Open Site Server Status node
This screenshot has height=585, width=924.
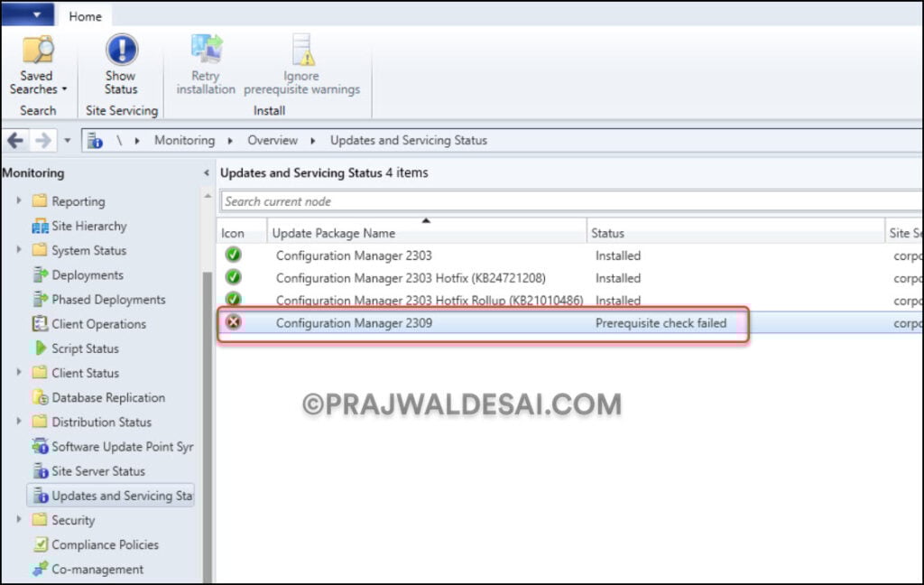[x=98, y=471]
